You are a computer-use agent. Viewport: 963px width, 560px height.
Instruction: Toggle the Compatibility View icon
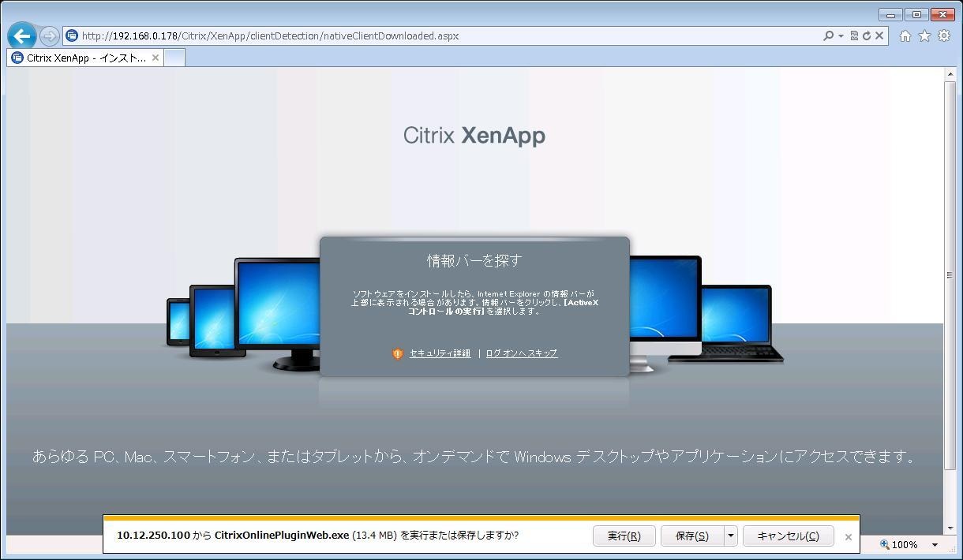coord(854,35)
